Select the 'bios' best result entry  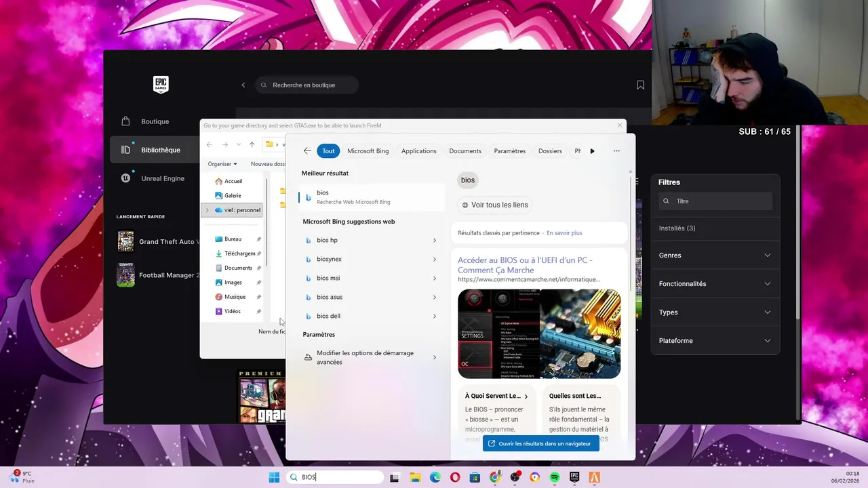[371, 197]
